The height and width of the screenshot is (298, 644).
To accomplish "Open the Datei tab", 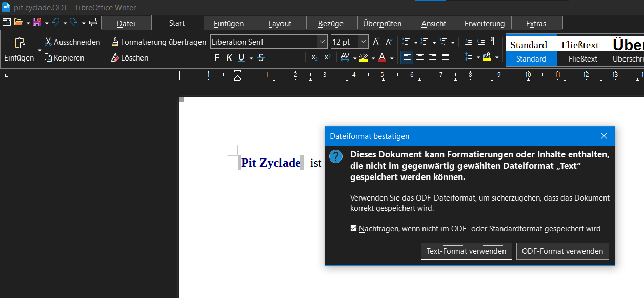I will pos(126,23).
